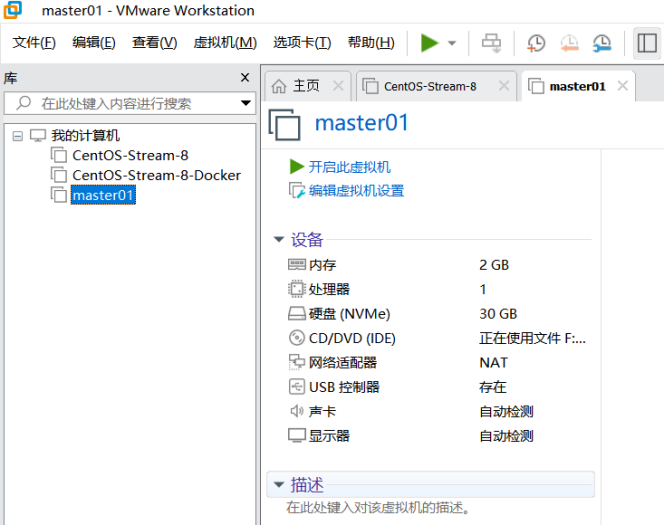Viewport: 664px width, 526px height.
Task: Click the 网络适配器 device label
Action: 343,363
